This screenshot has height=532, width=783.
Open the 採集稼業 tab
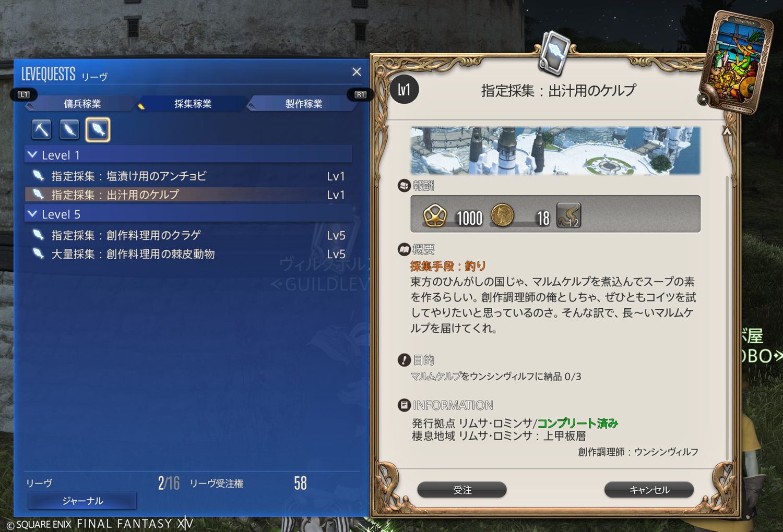[193, 103]
